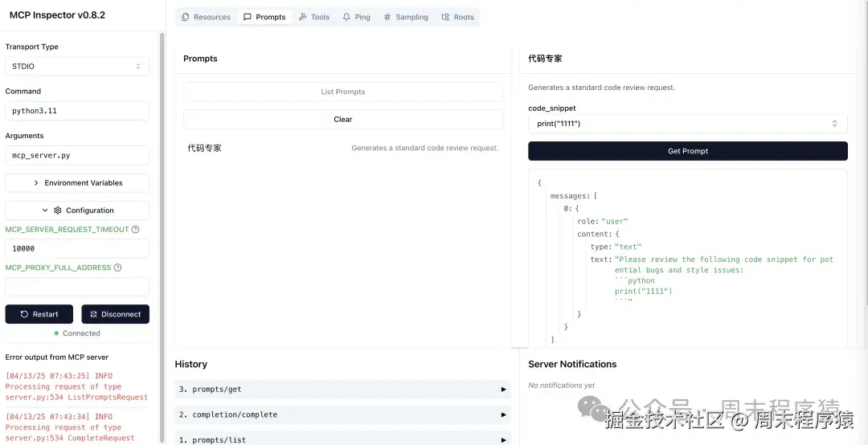Click the Get Prompt button
868x445 pixels.
pyautogui.click(x=687, y=151)
